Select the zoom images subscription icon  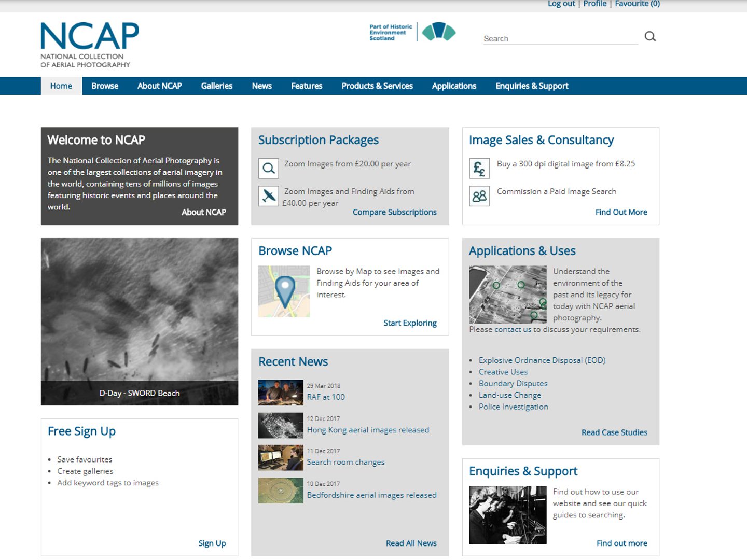[268, 168]
